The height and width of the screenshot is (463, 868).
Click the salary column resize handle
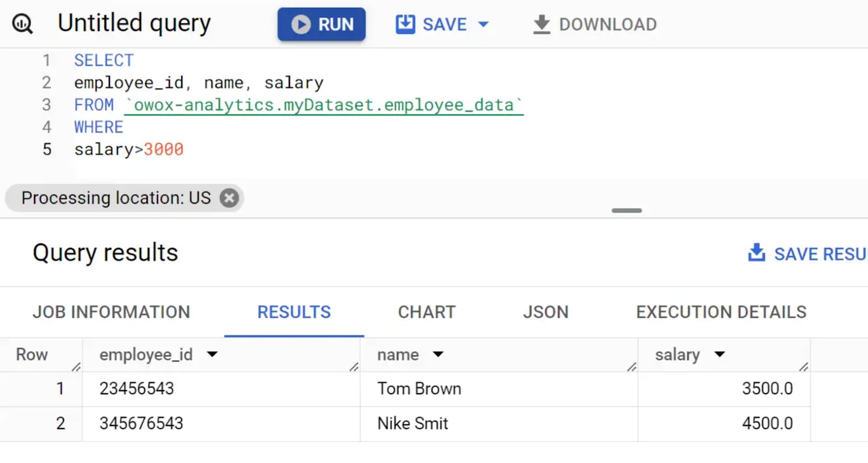pos(804,367)
